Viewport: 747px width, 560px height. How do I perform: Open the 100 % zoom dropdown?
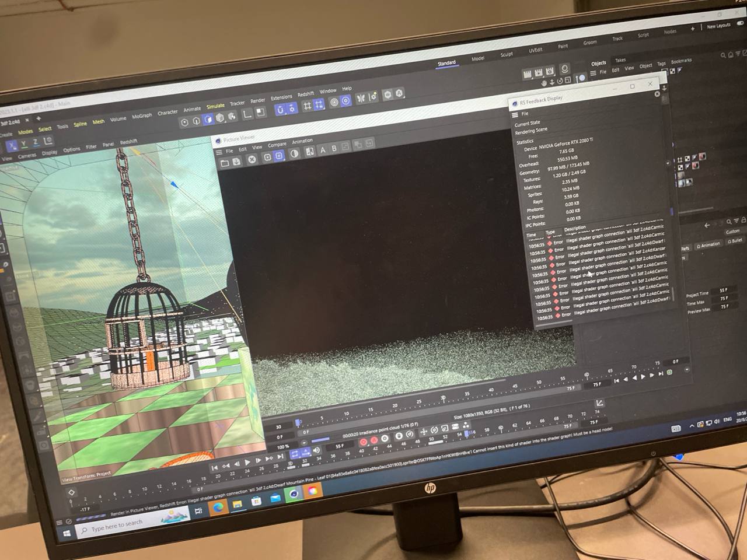(x=283, y=446)
